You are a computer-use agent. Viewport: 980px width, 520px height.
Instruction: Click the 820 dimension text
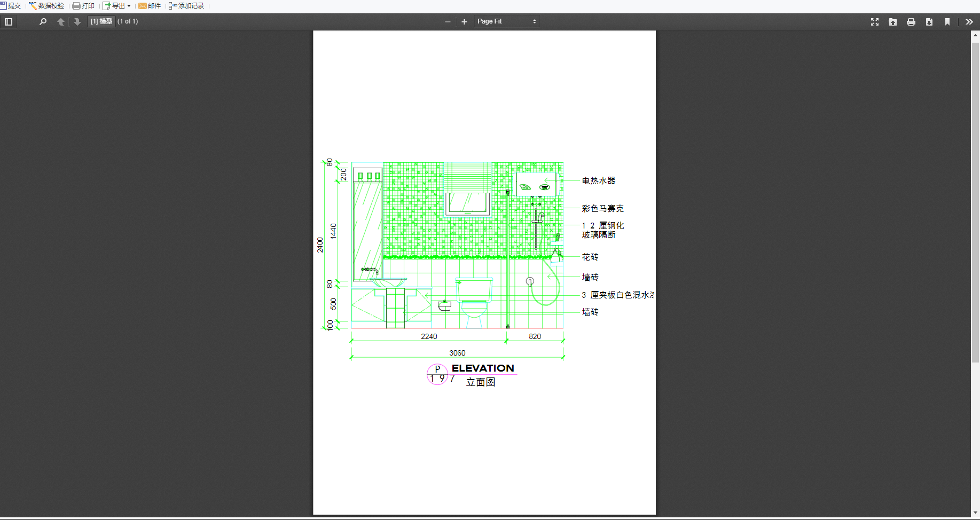535,336
